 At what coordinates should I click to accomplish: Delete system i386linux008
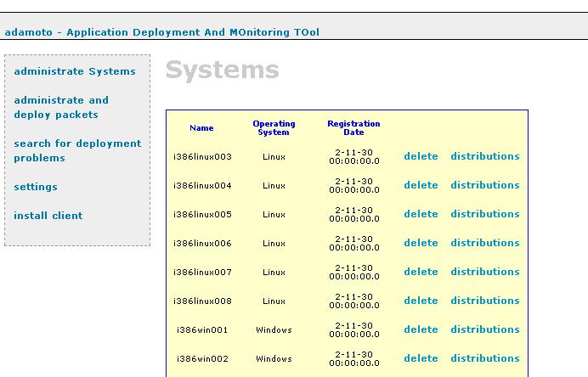(421, 301)
